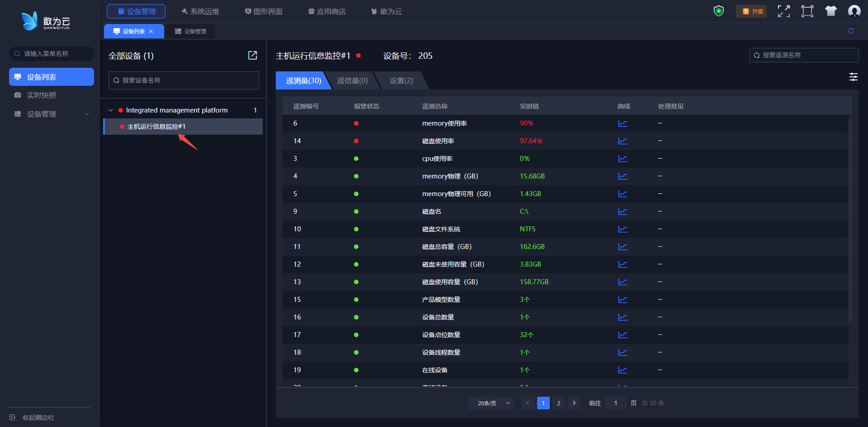
Task: Collapse the Integrated management platform group
Action: (110, 110)
